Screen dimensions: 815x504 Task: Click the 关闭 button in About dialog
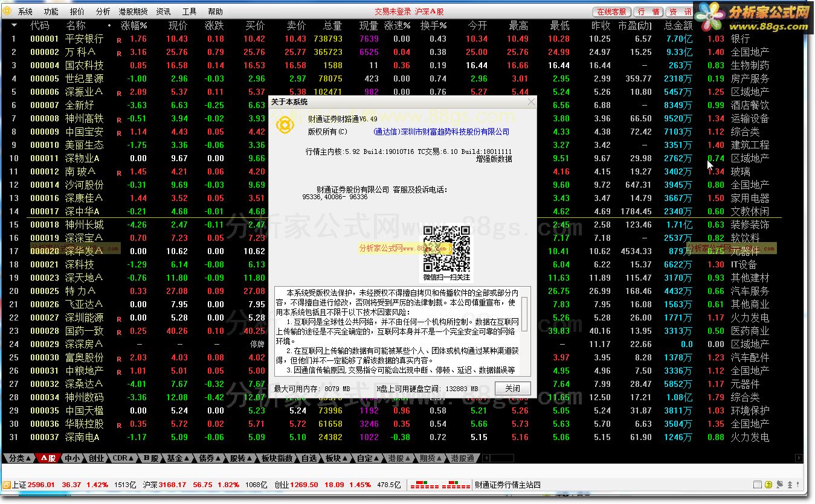click(512, 388)
